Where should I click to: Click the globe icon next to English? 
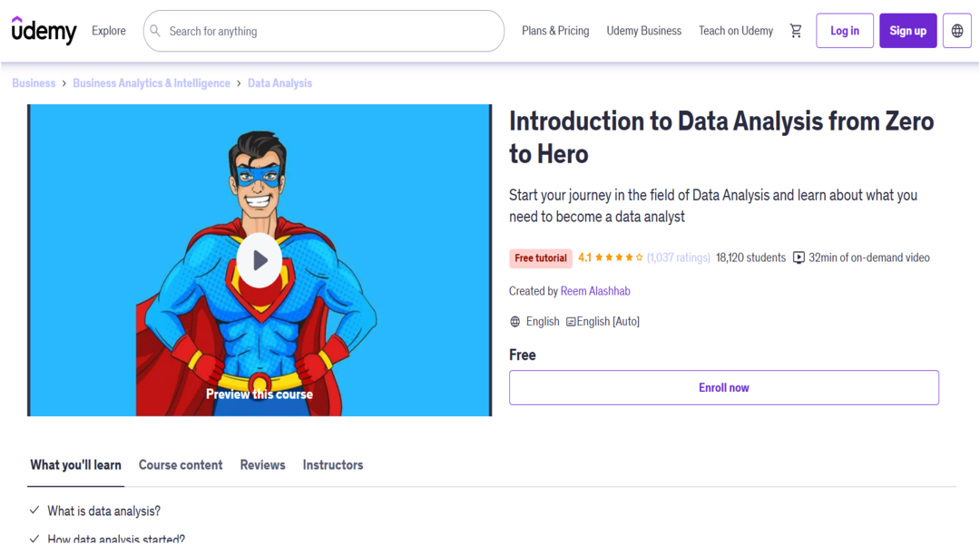click(x=515, y=322)
